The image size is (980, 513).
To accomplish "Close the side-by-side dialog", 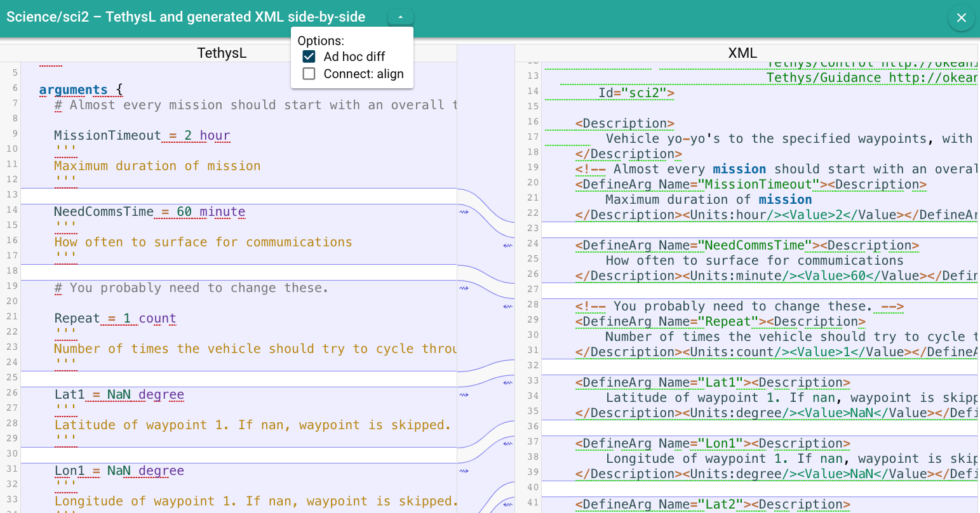I will pyautogui.click(x=961, y=18).
